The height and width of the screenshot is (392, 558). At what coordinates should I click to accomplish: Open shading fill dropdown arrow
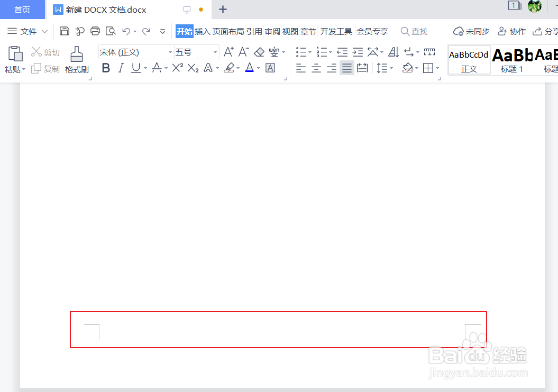[x=417, y=68]
